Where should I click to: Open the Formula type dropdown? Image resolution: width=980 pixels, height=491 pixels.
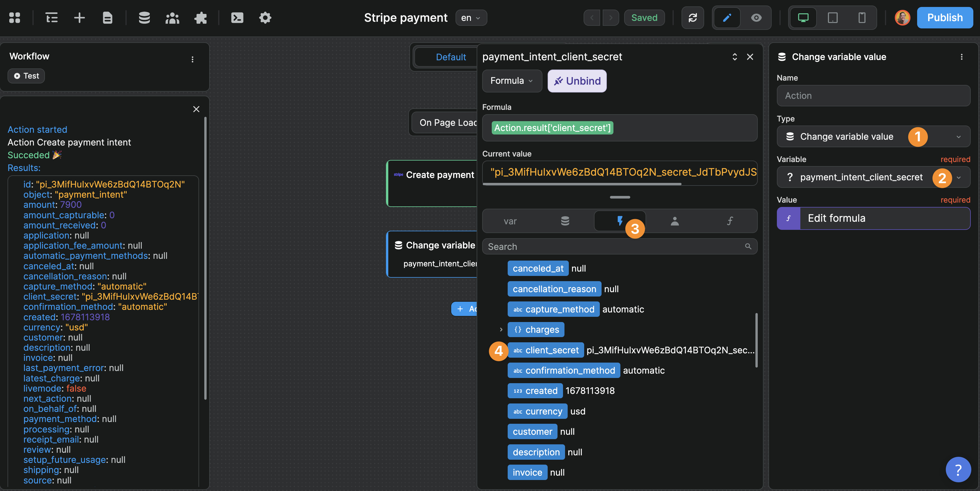coord(511,81)
